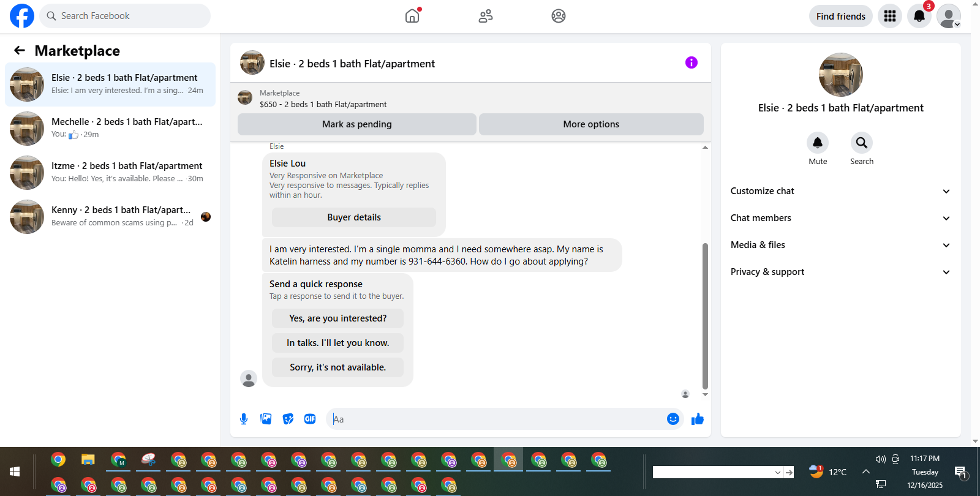Screen dimensions: 980x496
Task: Open the Kenny conversation in the list
Action: (110, 217)
